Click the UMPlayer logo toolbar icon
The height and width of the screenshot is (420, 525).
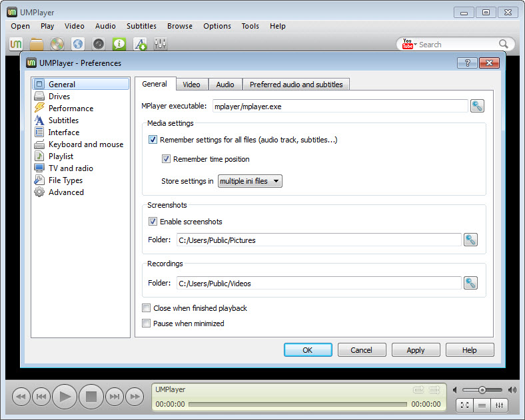point(16,44)
